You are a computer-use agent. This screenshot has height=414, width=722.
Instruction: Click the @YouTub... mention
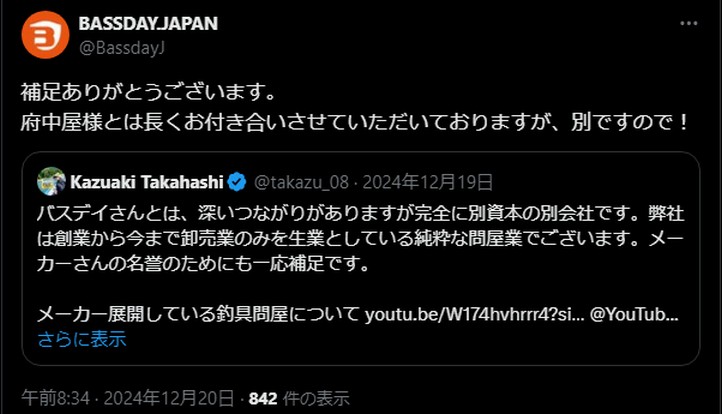click(x=634, y=315)
